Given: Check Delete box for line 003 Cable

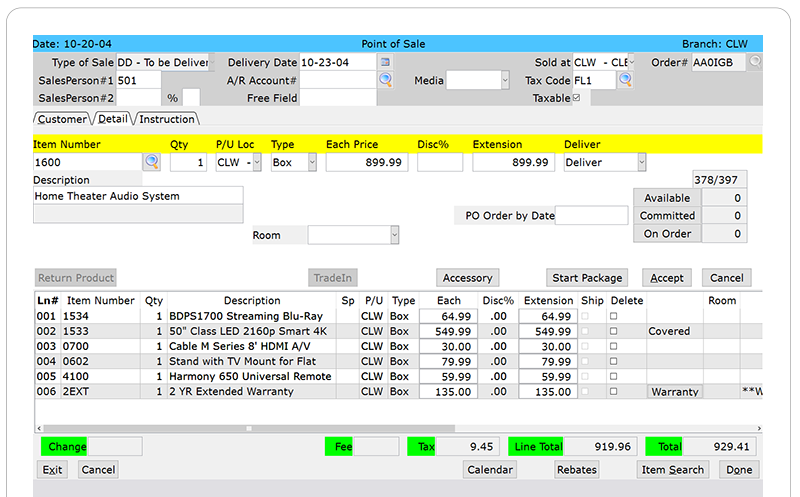Looking at the screenshot, I should tap(613, 346).
